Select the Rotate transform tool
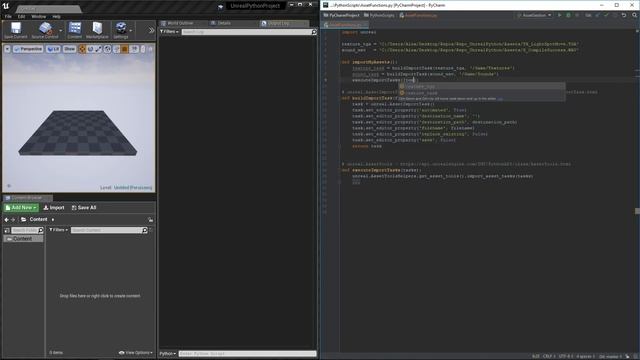The width and height of the screenshot is (640, 360). point(91,49)
